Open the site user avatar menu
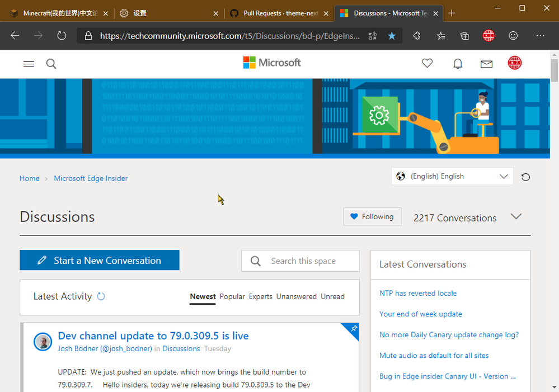Screen dimensions: 559x392 [x=514, y=63]
